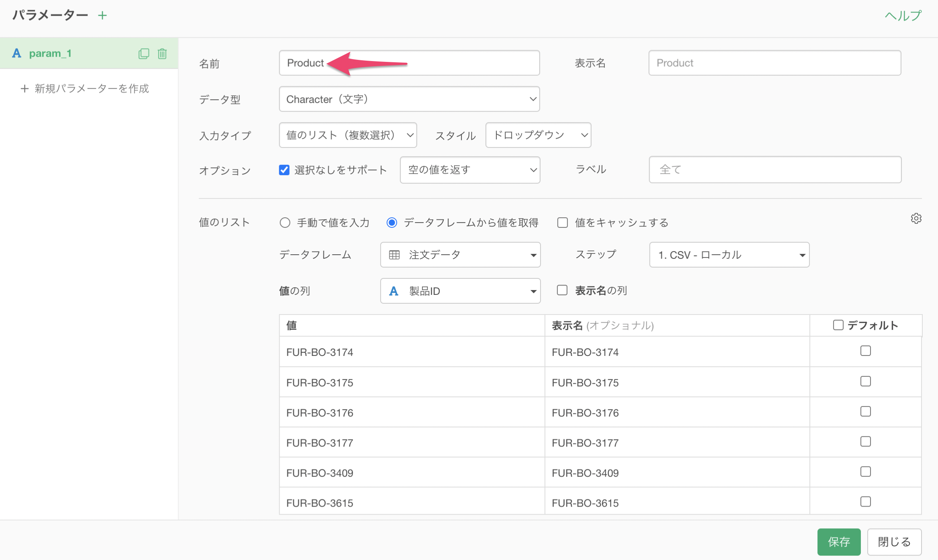Viewport: 938px width, 560px height.
Task: Click the plus icon of 新規パラメーターを作成
Action: [x=25, y=88]
